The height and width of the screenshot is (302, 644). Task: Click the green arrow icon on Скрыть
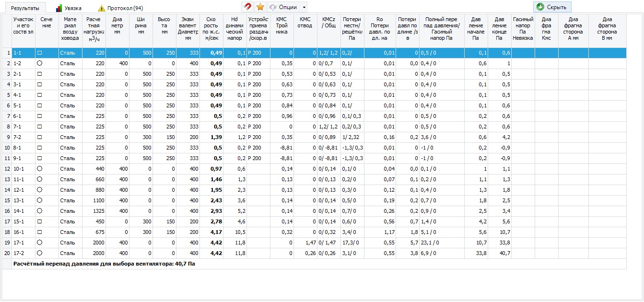click(540, 7)
